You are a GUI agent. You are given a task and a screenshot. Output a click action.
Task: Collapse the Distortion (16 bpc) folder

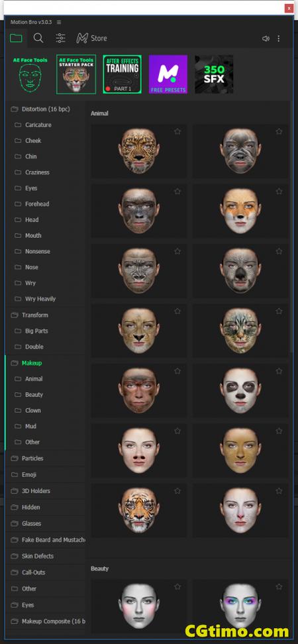45,109
